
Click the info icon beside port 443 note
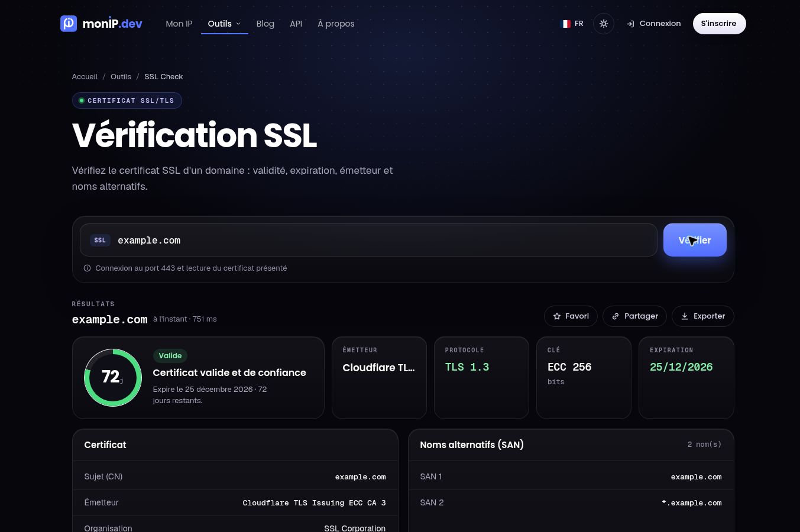(87, 268)
